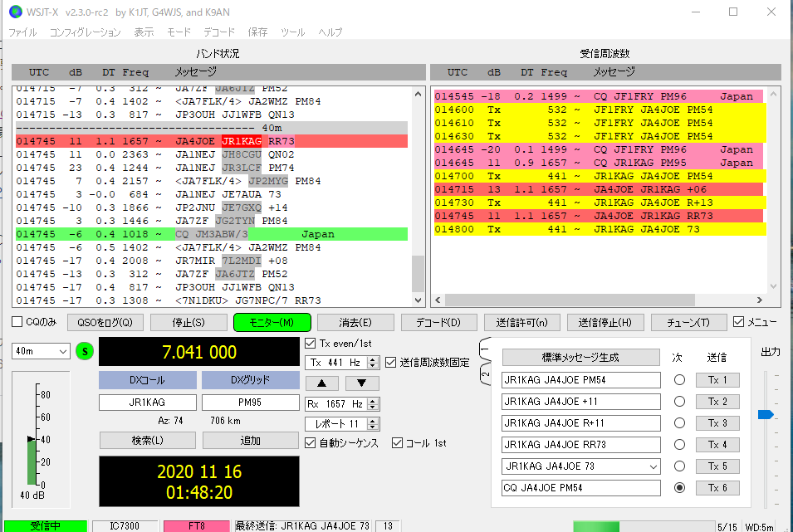Select the next radio button for Tx 3
The image size is (793, 532).
[679, 422]
